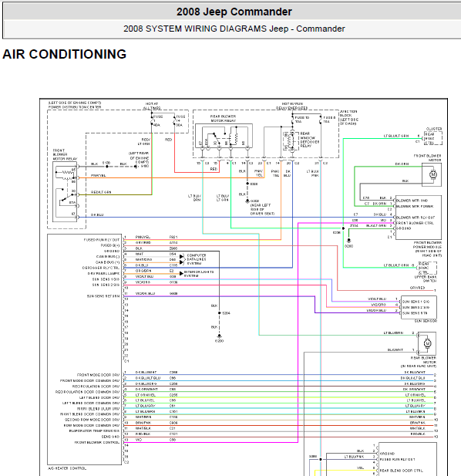Viewport: 461px width, 476px height.
Task: Click the 'INTERIOR LIGHTS SYSTEM' reference
Action: tap(199, 274)
